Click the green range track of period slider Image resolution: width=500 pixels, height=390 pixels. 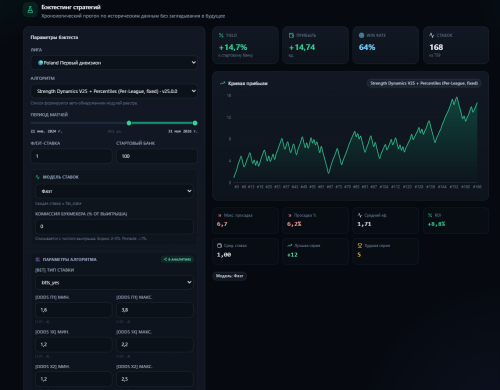coord(162,123)
